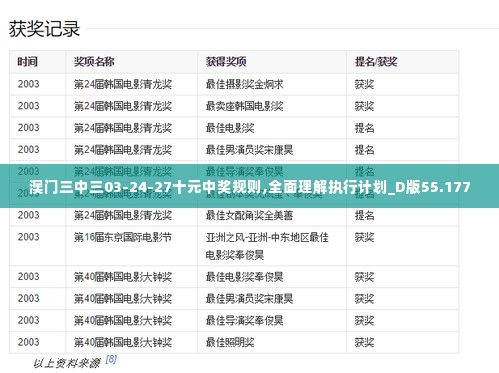Click 最佳男演员奖宋康昊 in the 青龙奖 row
The height and width of the screenshot is (373, 499).
pos(249,150)
